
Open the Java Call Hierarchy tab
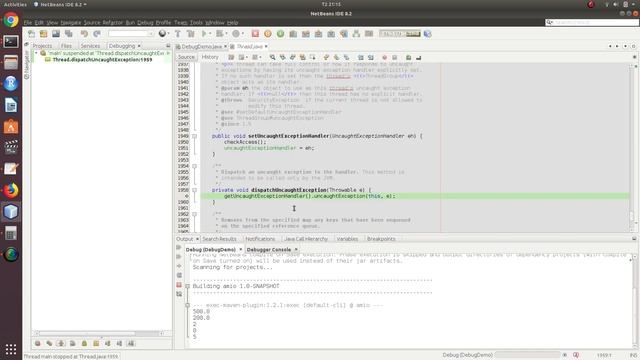point(306,239)
